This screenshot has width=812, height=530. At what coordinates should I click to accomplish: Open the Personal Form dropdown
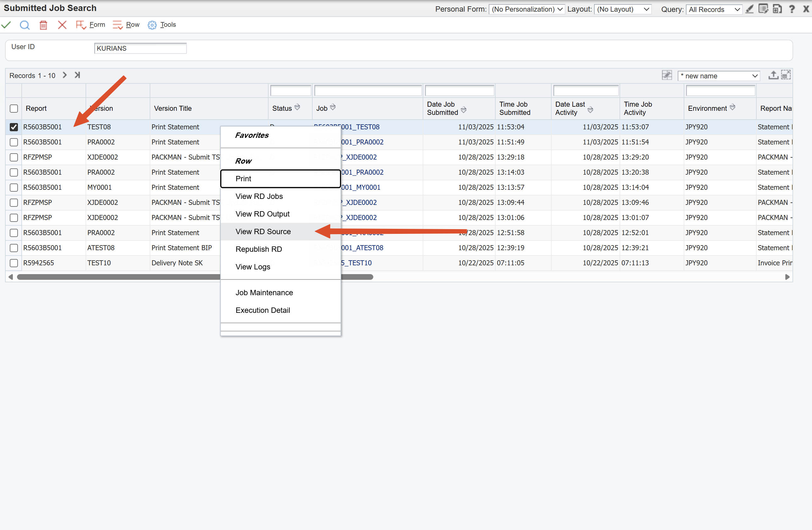pyautogui.click(x=526, y=9)
